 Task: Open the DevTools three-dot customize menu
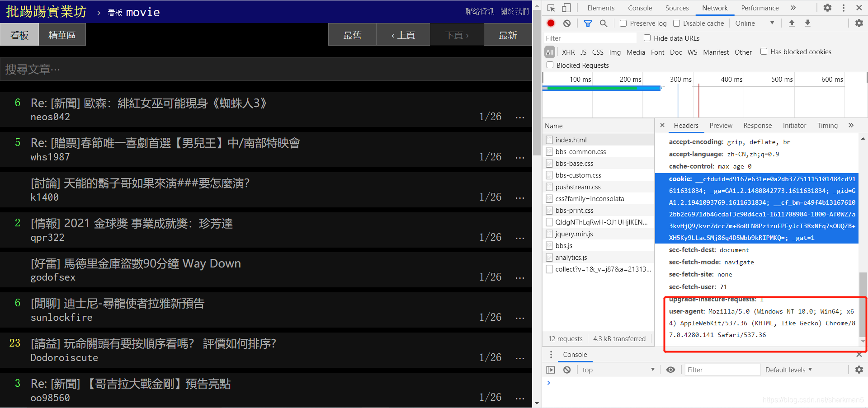tap(844, 8)
